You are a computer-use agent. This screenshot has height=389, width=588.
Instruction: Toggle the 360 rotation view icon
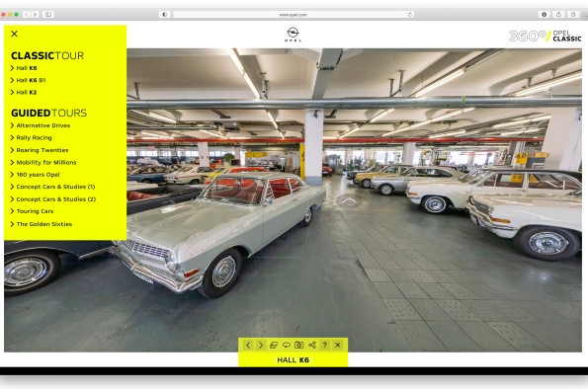click(287, 346)
